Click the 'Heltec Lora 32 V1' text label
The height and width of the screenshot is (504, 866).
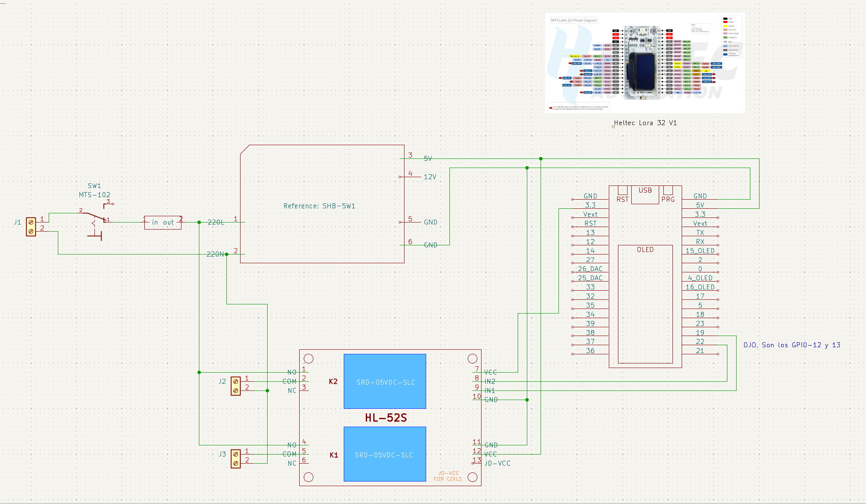645,123
